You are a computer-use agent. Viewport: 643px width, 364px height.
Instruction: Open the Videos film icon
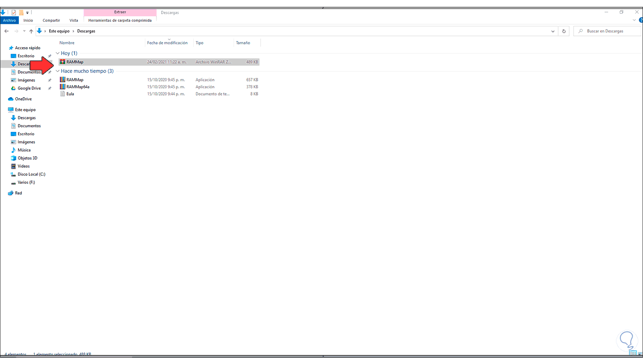click(x=13, y=166)
